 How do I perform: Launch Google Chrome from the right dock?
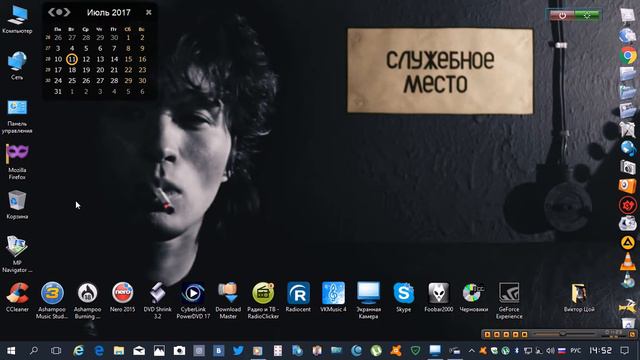coord(628,56)
